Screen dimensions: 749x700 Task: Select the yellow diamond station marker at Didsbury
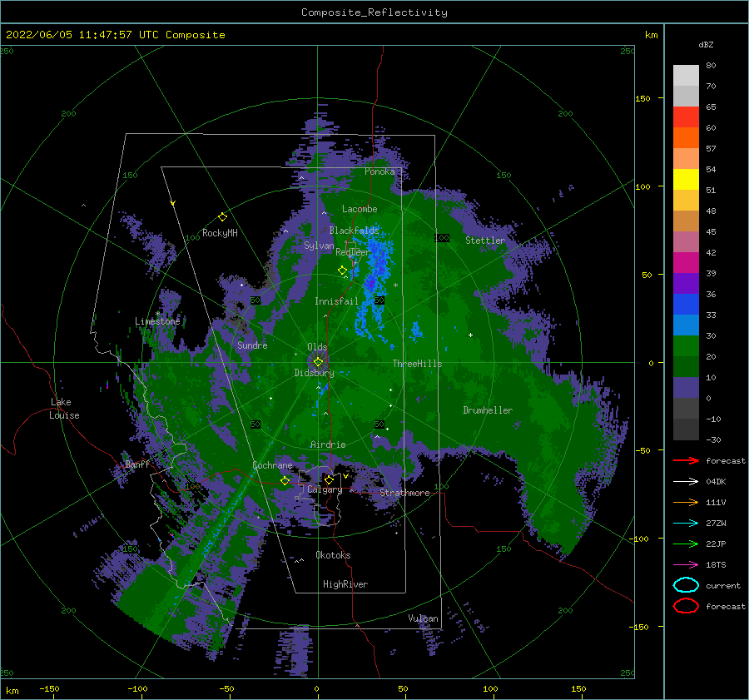tap(318, 362)
